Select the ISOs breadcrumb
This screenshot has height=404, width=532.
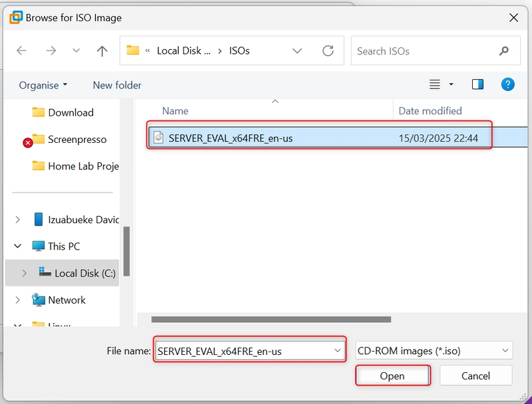click(x=239, y=51)
